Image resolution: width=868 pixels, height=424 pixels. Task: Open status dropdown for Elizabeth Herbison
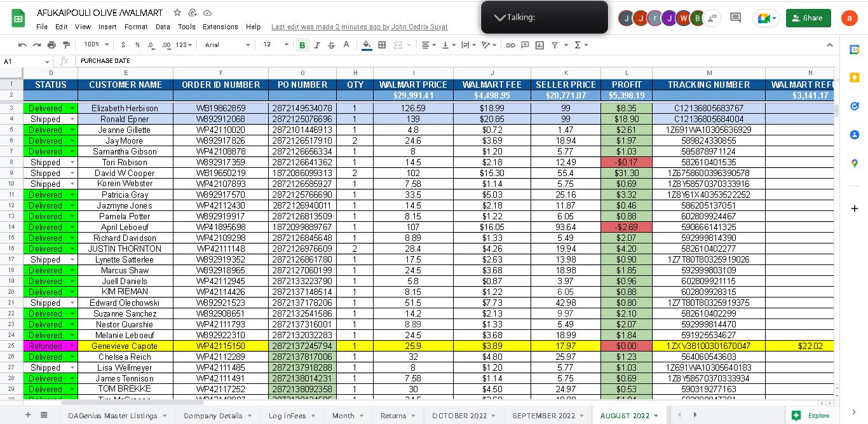(x=72, y=109)
